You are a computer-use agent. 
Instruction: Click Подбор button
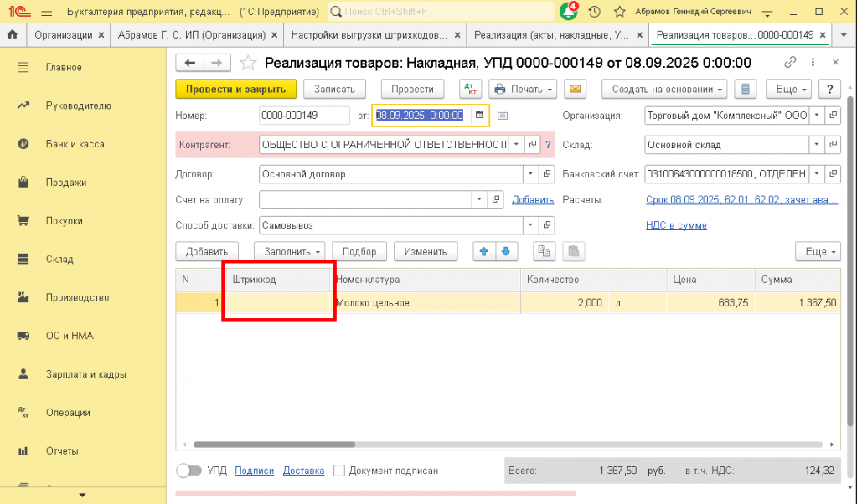point(359,251)
